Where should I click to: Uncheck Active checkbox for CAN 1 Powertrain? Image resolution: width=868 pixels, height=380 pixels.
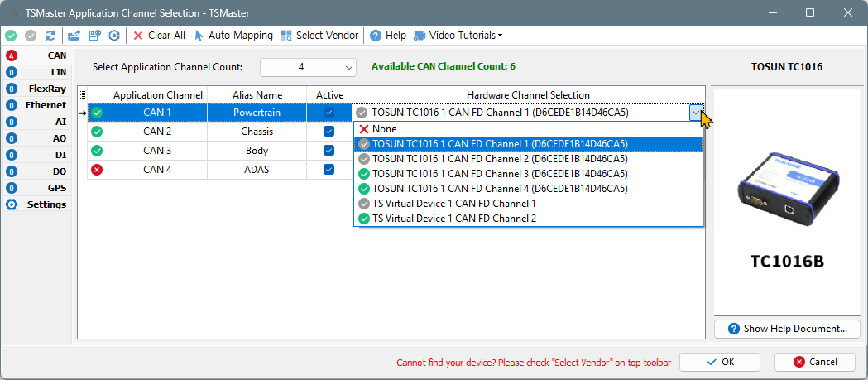tap(328, 113)
